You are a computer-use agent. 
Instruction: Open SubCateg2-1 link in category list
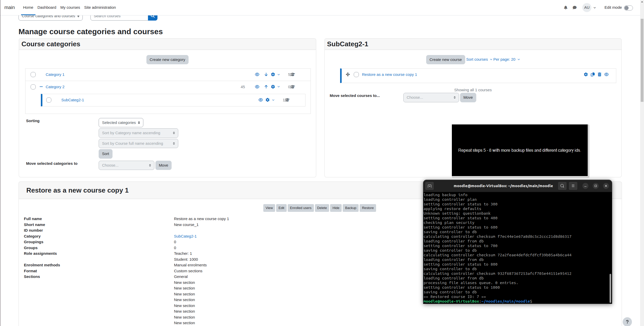(x=73, y=100)
